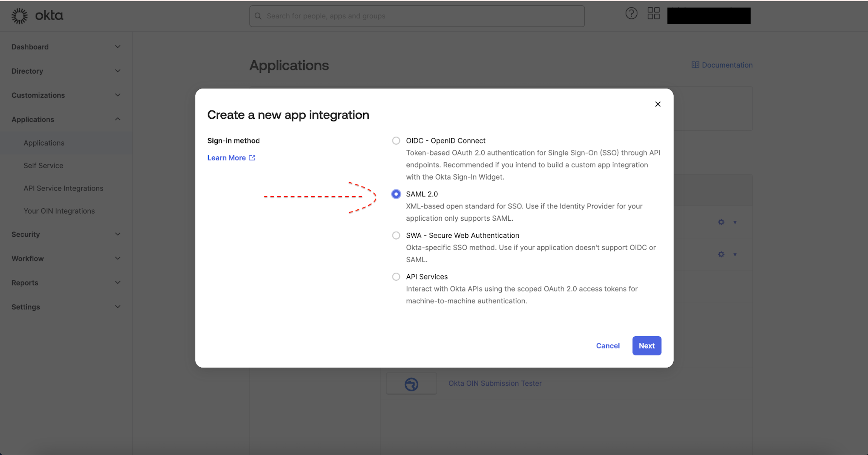The image size is (868, 455).
Task: Close the app integration dialog
Action: [x=657, y=104]
